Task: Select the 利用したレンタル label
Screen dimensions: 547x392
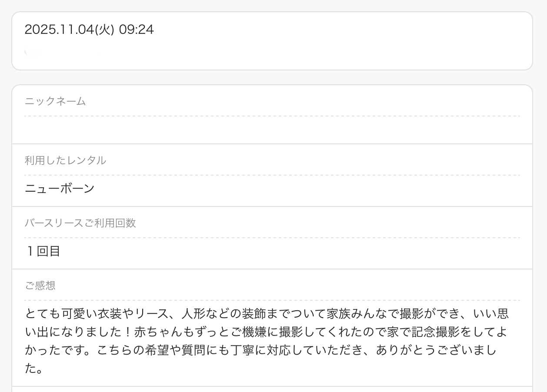Action: tap(65, 160)
